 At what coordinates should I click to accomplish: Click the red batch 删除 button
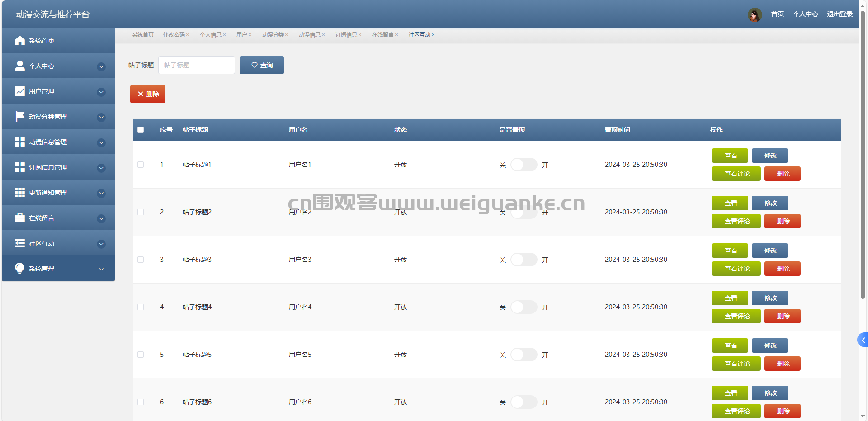pos(148,94)
